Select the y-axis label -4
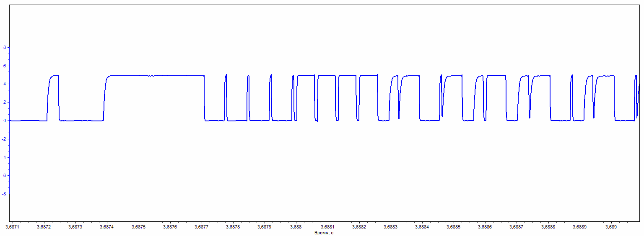Screen dimensions: 644x236 tap(4, 157)
